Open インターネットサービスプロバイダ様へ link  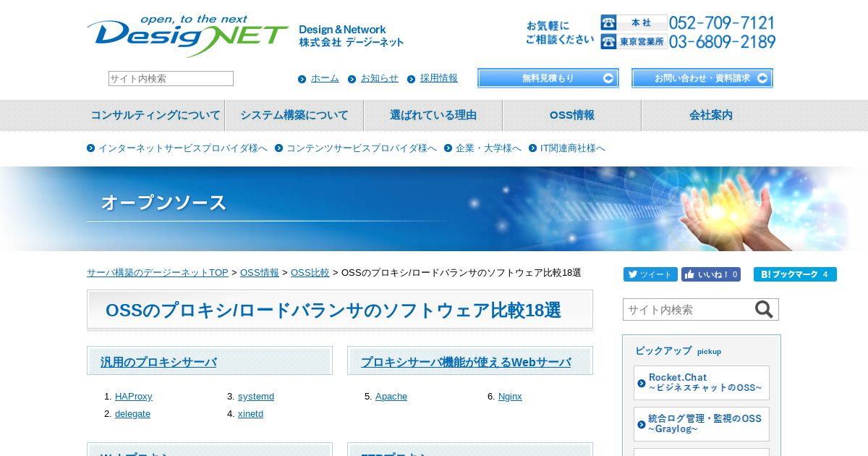coord(183,148)
